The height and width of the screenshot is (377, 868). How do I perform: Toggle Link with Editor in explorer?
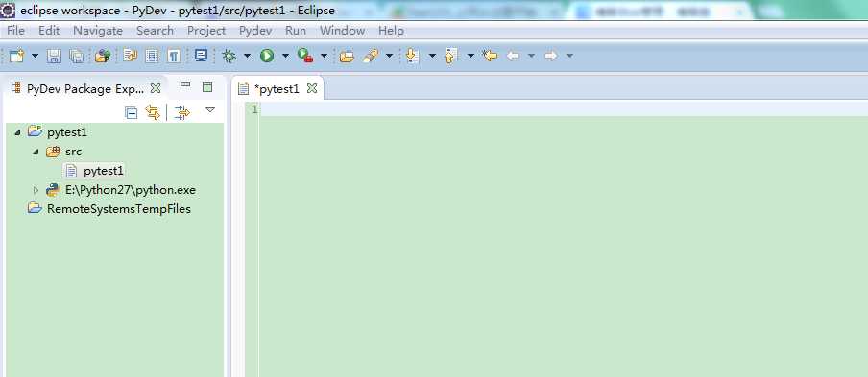pyautogui.click(x=153, y=112)
